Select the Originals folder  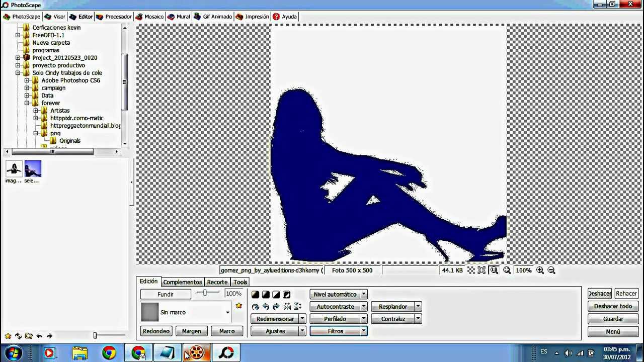(69, 141)
